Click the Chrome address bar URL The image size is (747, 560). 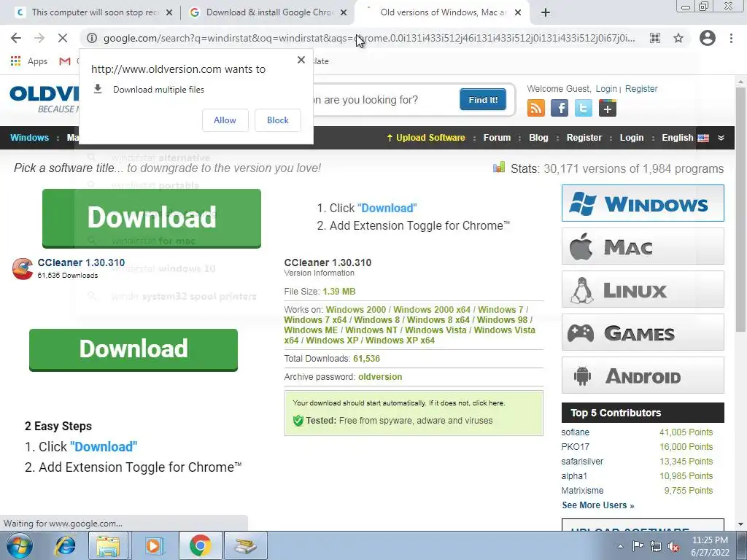(369, 38)
